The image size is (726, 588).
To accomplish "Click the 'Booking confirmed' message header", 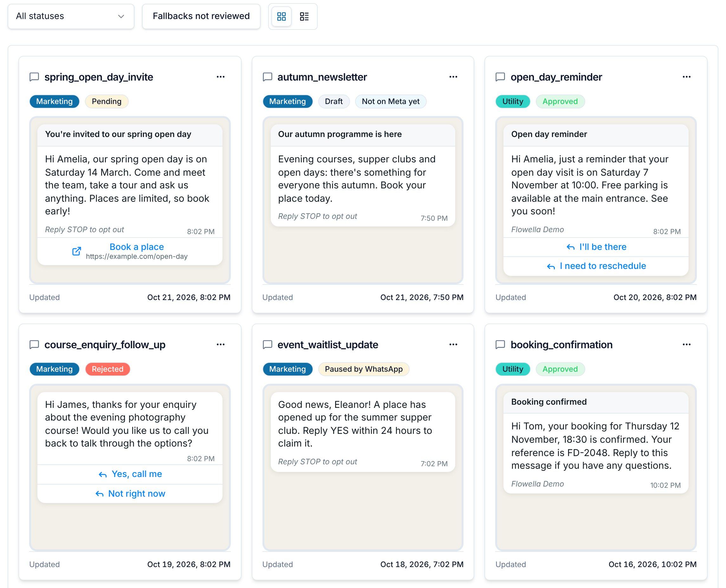I will pyautogui.click(x=548, y=402).
